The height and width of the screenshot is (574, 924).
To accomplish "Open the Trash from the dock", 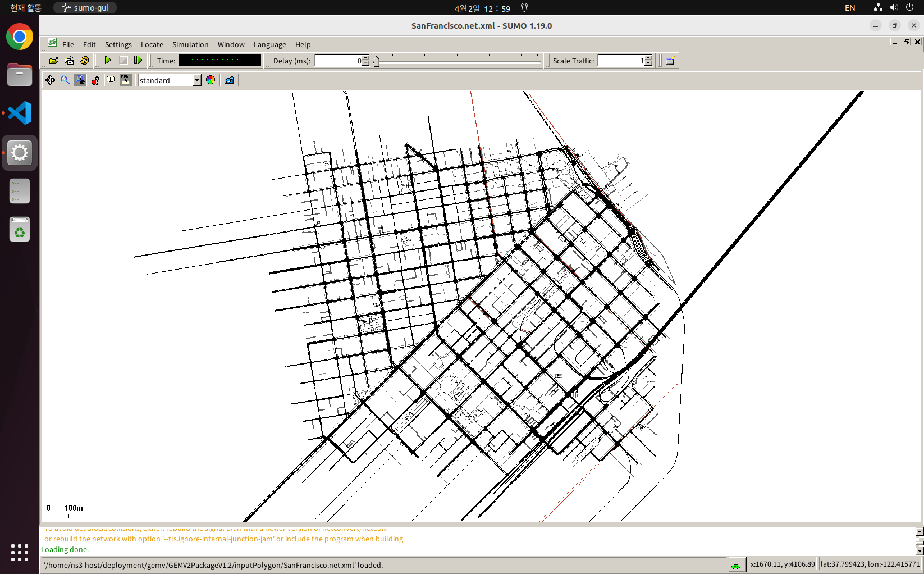I will tap(20, 230).
